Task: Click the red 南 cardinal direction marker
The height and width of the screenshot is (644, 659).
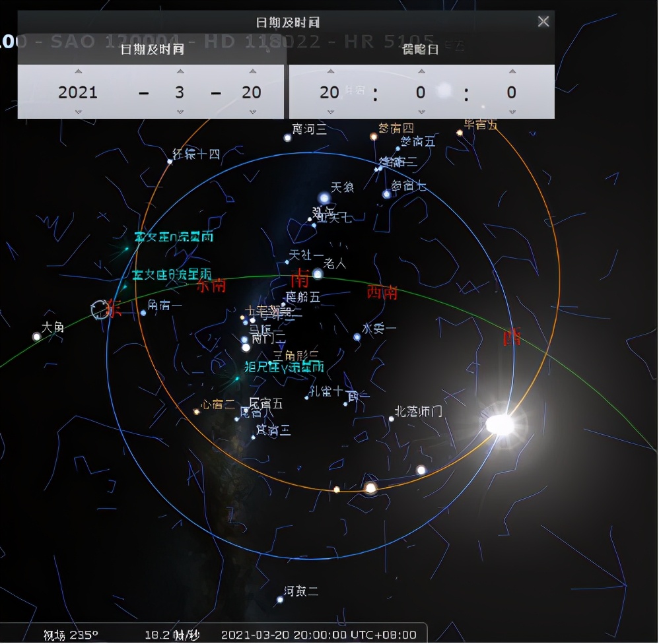Action: [x=300, y=278]
